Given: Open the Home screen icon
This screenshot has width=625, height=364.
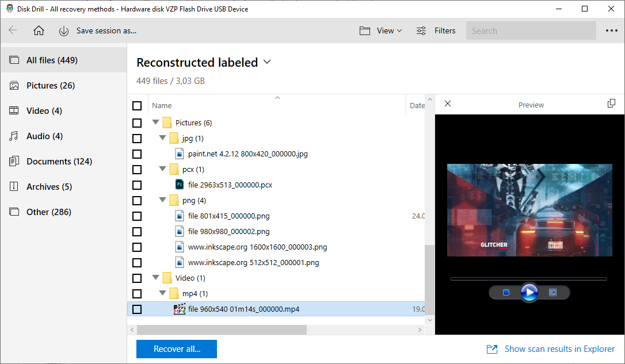Looking at the screenshot, I should coord(39,30).
